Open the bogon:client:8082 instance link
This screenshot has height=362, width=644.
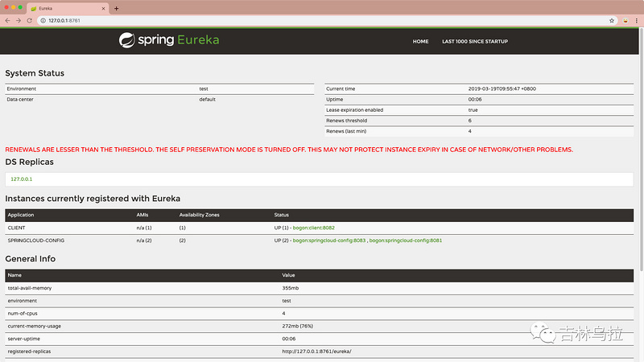tap(313, 228)
